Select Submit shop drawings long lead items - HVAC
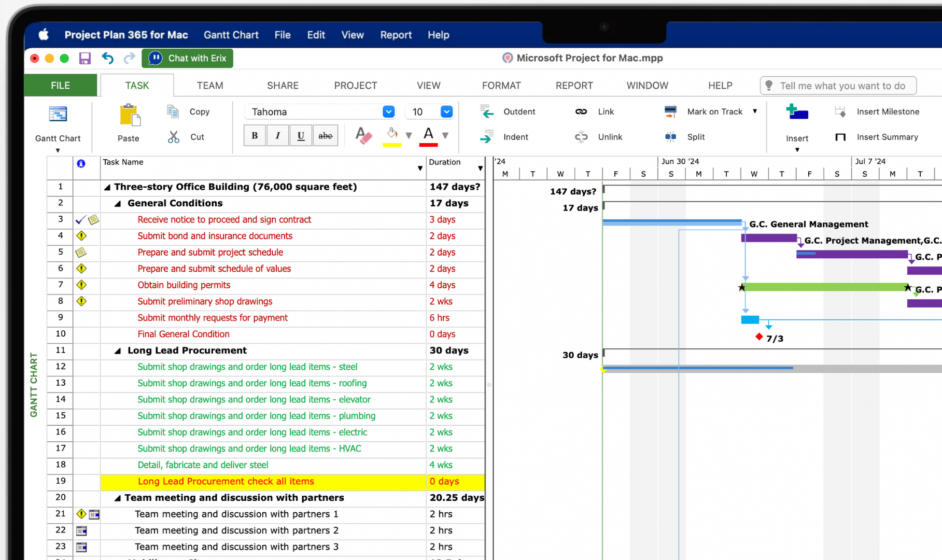This screenshot has width=942, height=560. [249, 449]
